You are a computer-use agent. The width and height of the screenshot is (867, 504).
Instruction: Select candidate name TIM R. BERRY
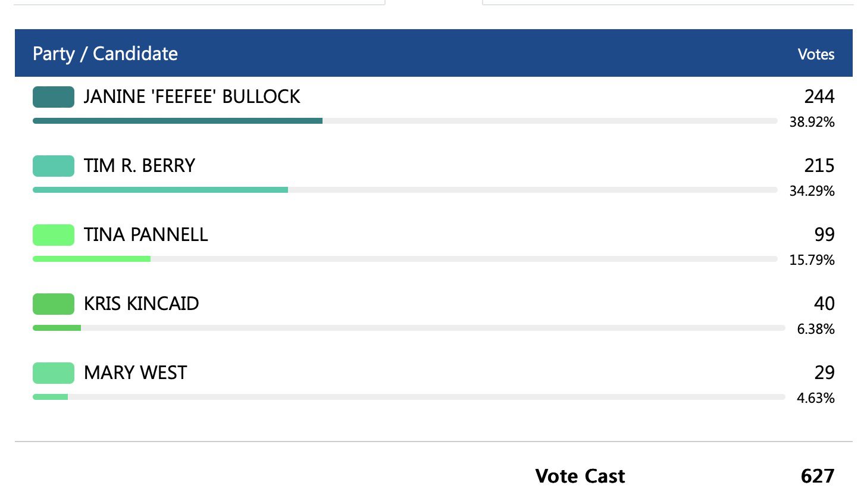click(x=139, y=166)
